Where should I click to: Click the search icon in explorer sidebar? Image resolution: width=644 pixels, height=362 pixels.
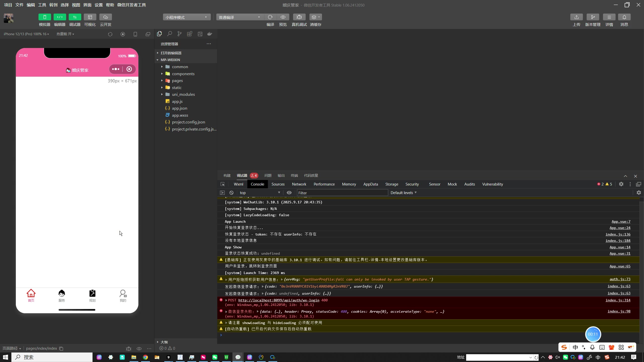(170, 34)
